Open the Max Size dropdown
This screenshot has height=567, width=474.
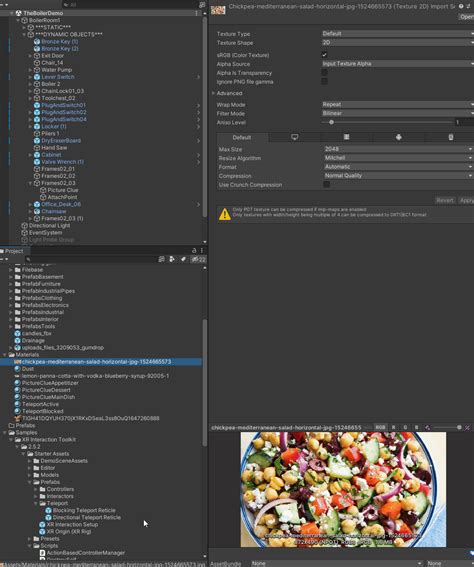coord(398,149)
